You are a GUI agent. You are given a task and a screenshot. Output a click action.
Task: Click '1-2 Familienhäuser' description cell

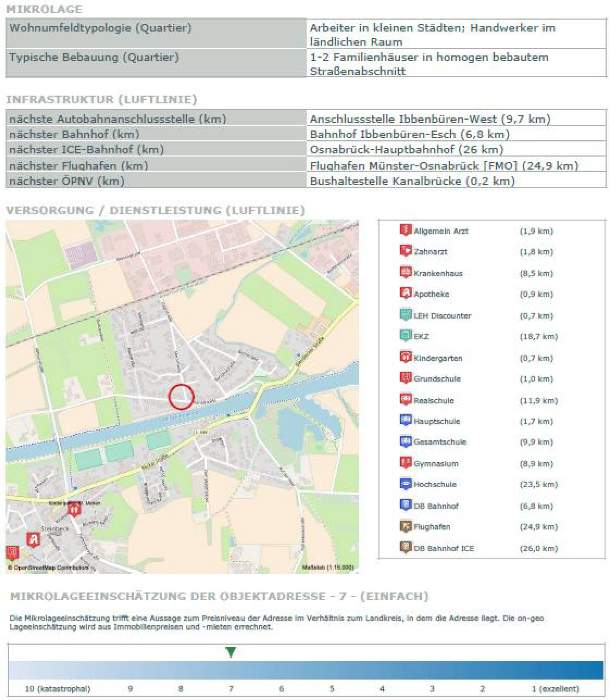pyautogui.click(x=456, y=63)
